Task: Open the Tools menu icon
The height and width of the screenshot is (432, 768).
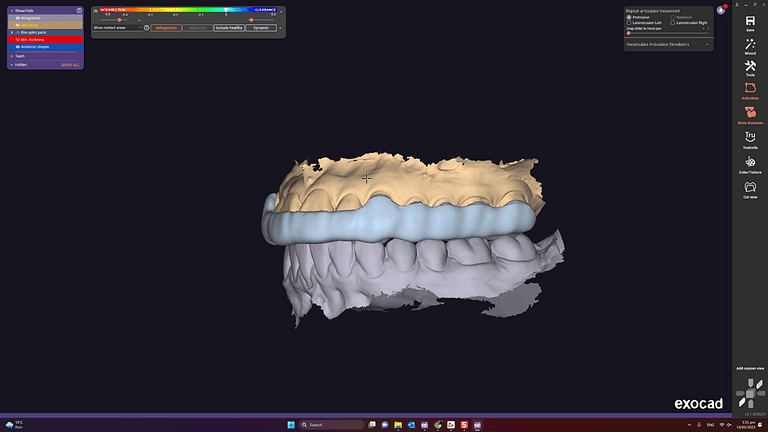Action: (x=749, y=67)
